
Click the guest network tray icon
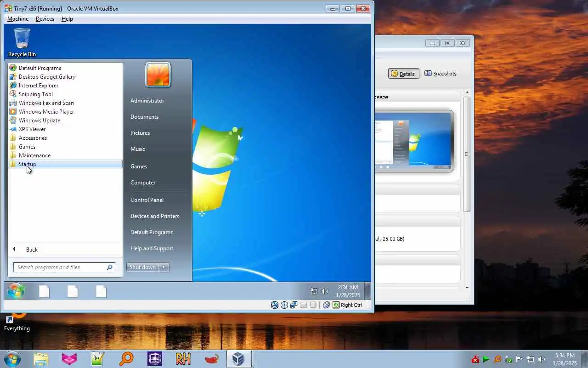pos(314,291)
